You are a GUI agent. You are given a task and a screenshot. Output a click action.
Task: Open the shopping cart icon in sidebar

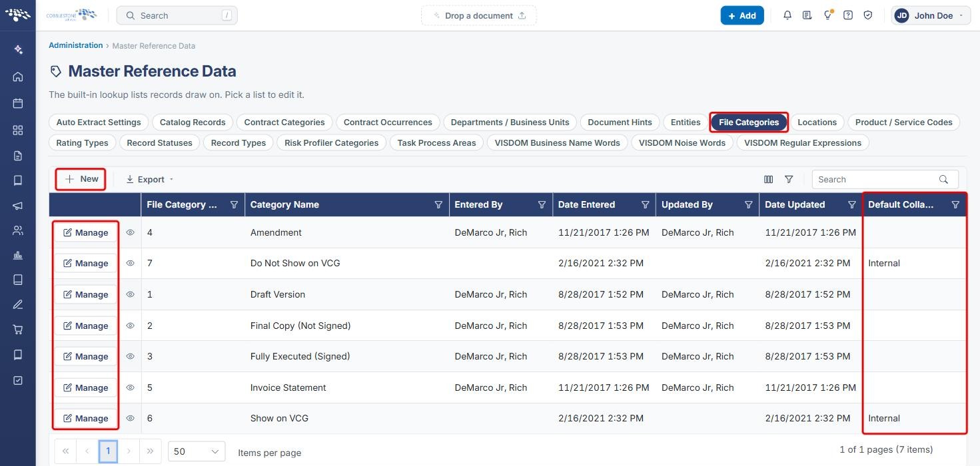[18, 330]
